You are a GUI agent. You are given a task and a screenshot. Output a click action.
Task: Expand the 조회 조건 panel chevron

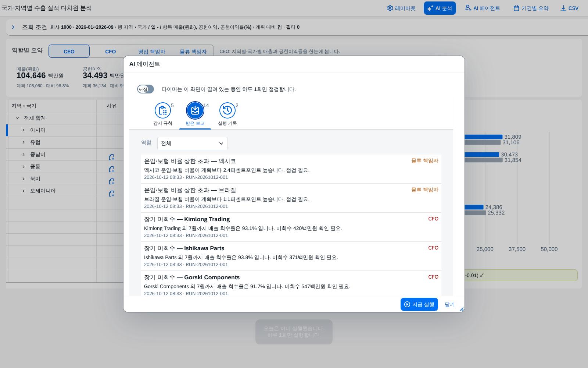click(x=13, y=27)
